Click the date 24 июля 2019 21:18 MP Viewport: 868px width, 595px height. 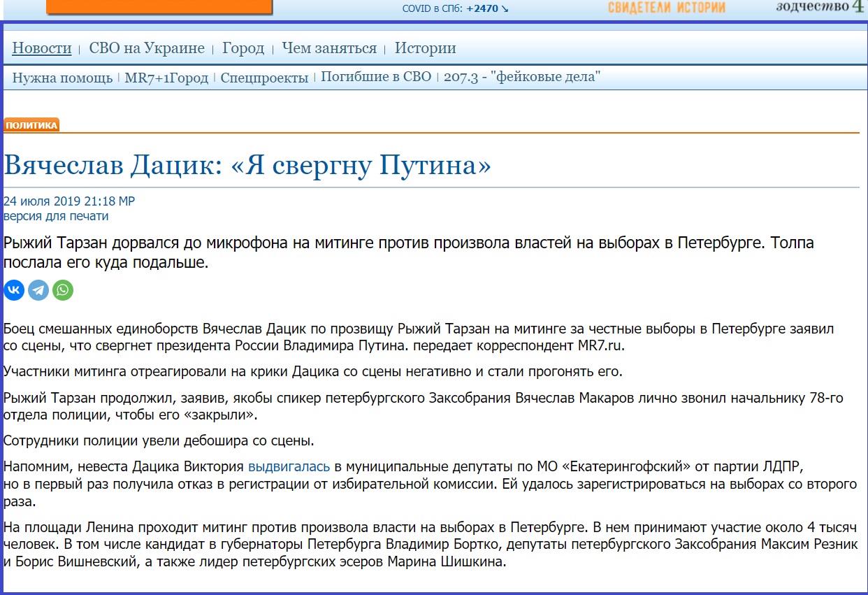(x=69, y=201)
